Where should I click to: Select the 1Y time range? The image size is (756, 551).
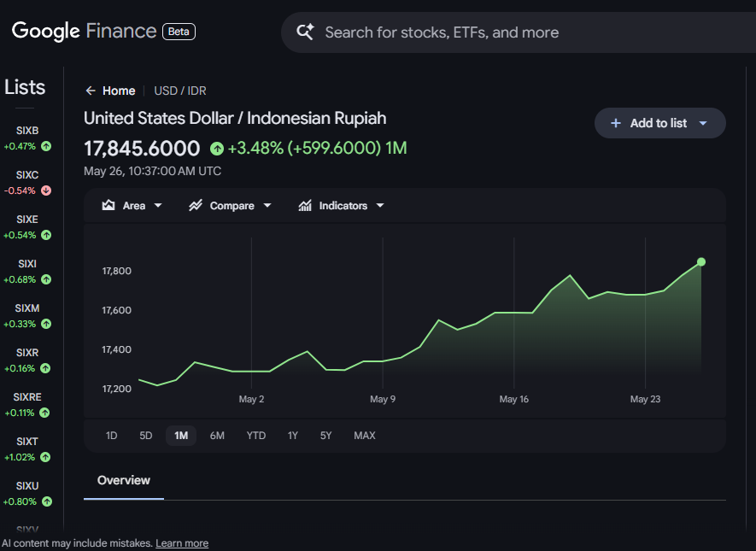point(293,436)
